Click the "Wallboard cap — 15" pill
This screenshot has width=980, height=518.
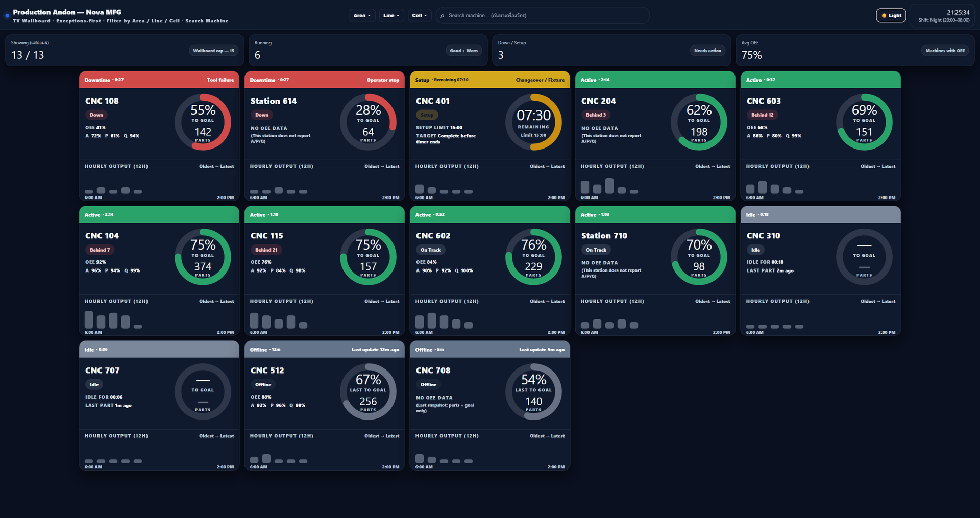click(213, 51)
